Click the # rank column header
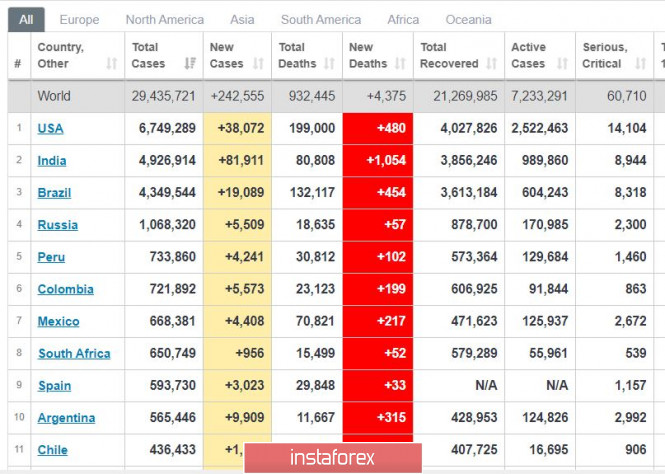Viewport: 665px width, 474px height. 17,64
